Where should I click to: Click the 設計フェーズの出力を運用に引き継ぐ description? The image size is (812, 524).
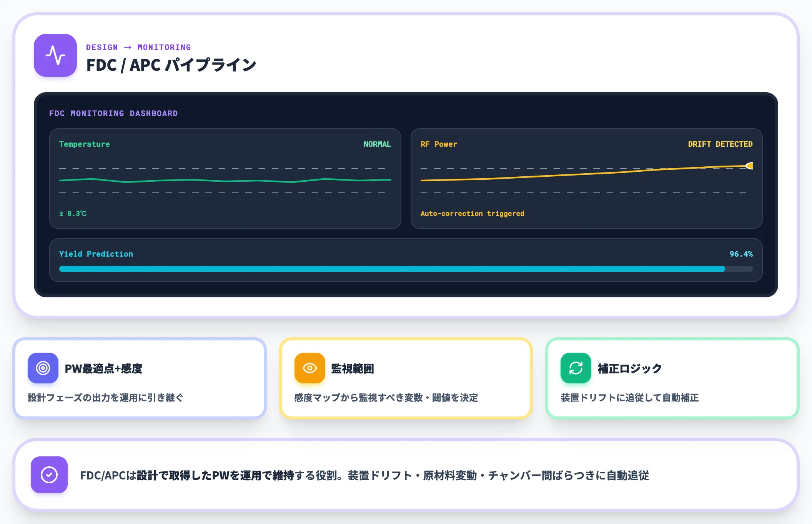coord(105,398)
